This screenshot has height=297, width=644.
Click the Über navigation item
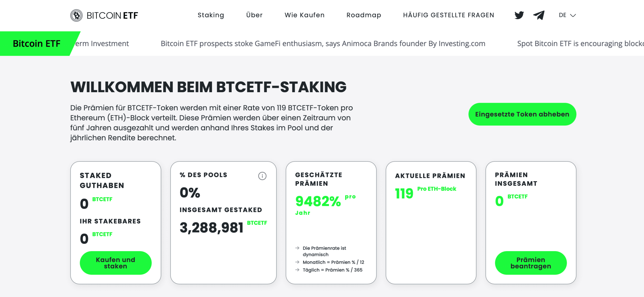coord(254,15)
